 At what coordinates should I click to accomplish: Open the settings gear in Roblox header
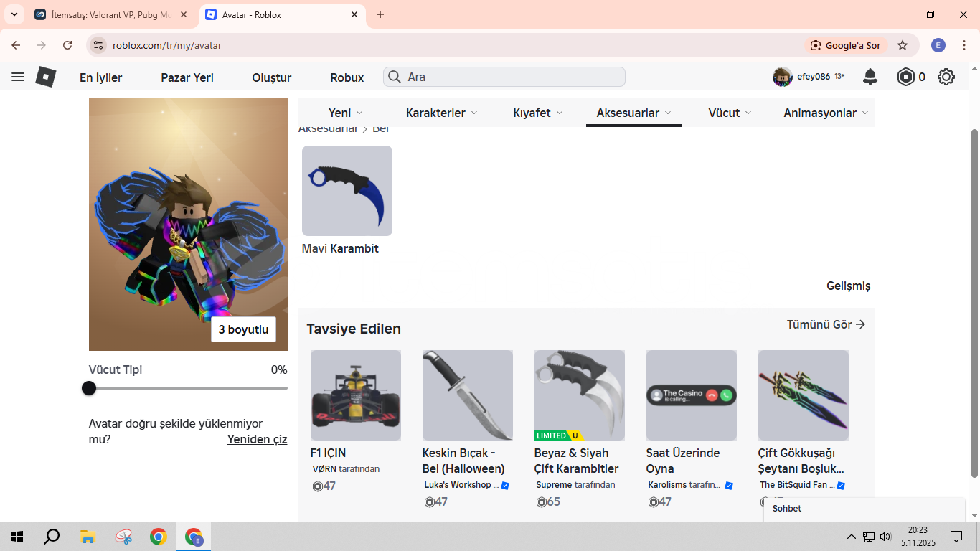coord(946,77)
